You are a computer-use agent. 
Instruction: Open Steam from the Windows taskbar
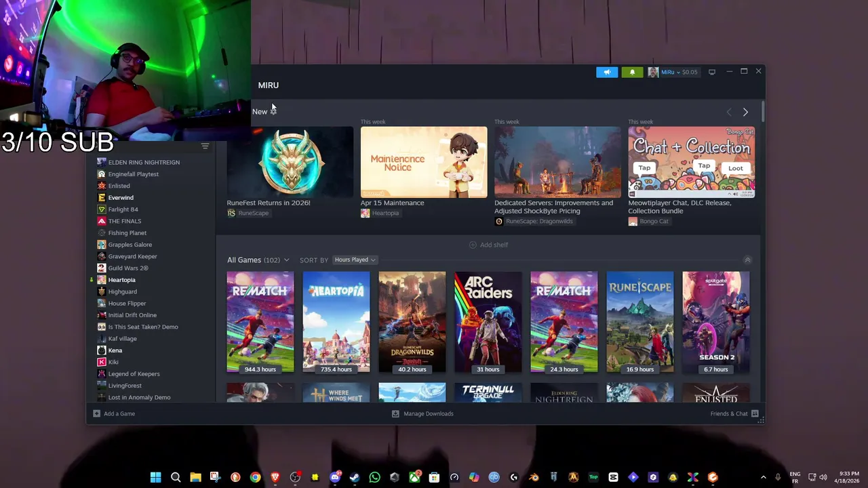pyautogui.click(x=355, y=477)
